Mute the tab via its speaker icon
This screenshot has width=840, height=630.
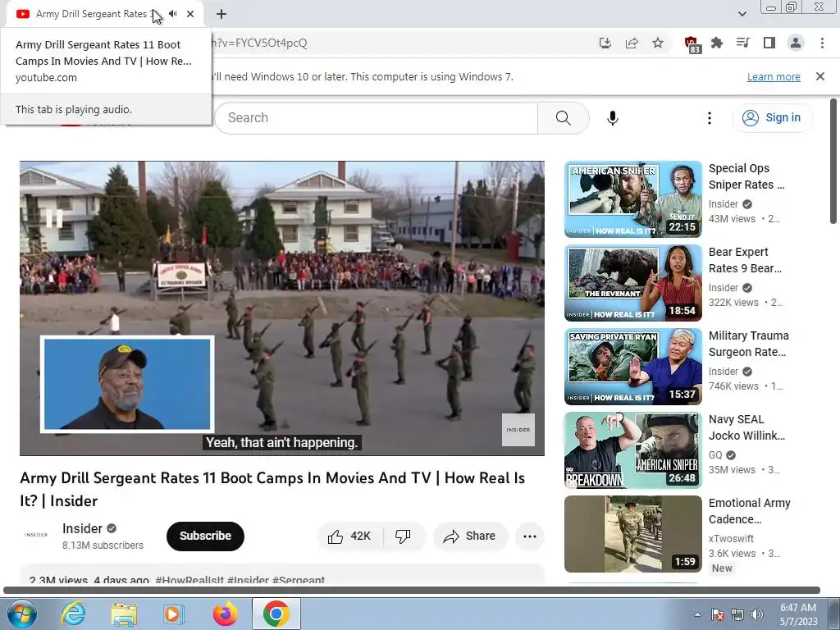pos(172,14)
